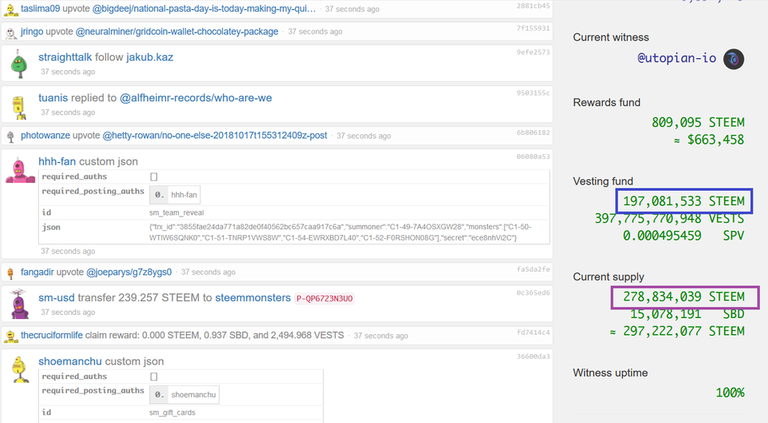The image size is (768, 423).
Task: Open photowanze profile link
Action: 45,136
